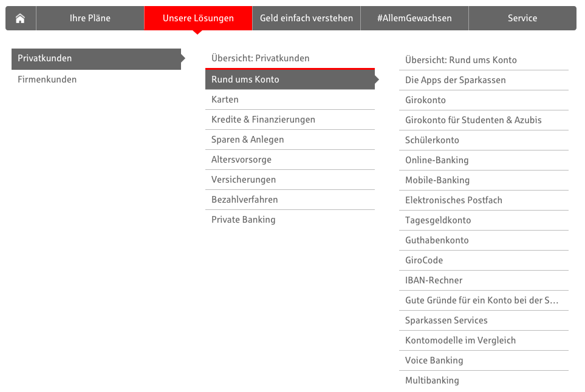Click the Voice Banking link

point(484,360)
